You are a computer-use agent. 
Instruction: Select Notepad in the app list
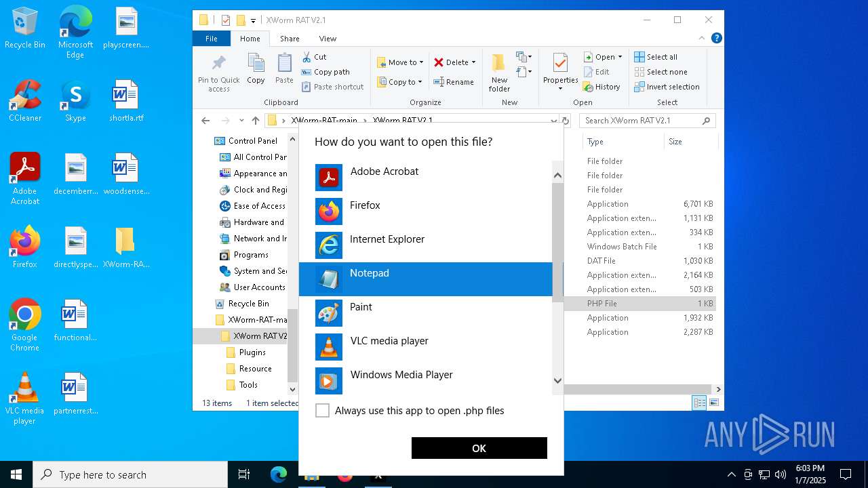click(426, 279)
